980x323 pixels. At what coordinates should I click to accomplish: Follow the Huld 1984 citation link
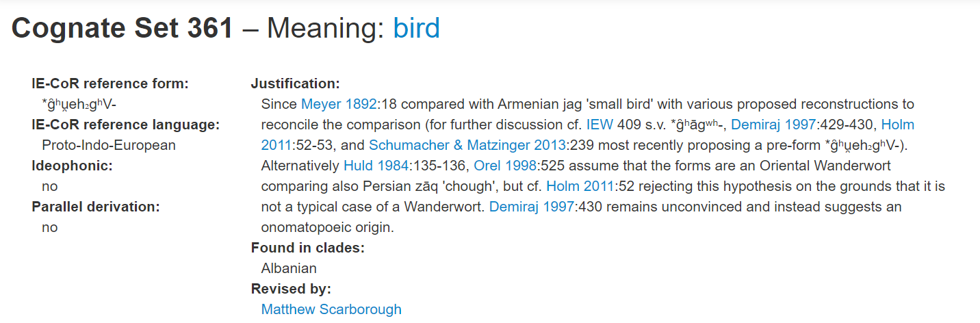(376, 166)
